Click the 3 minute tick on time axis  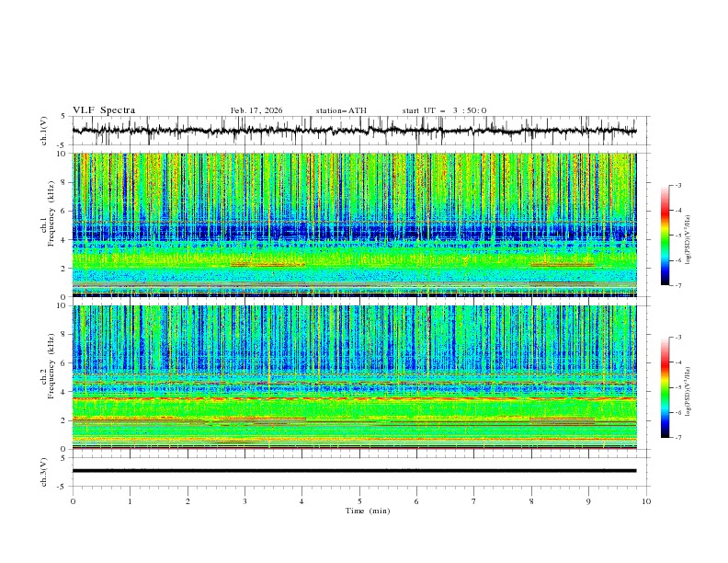245,501
